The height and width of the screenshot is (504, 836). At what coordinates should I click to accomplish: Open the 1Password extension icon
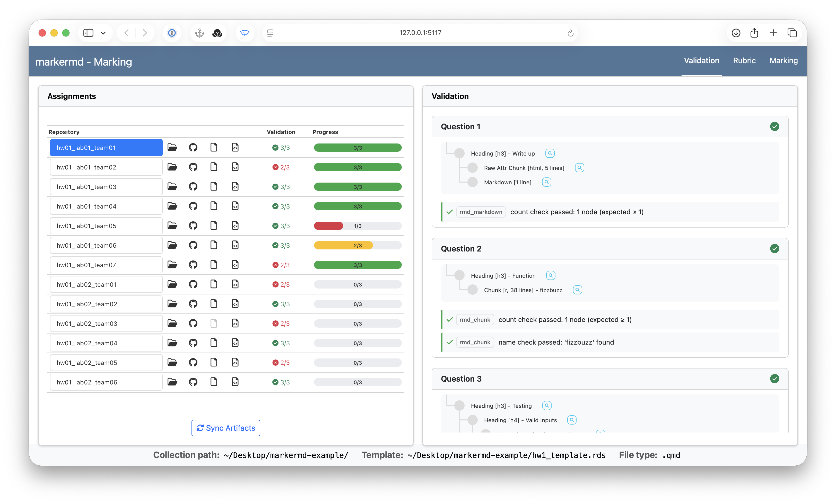point(172,33)
